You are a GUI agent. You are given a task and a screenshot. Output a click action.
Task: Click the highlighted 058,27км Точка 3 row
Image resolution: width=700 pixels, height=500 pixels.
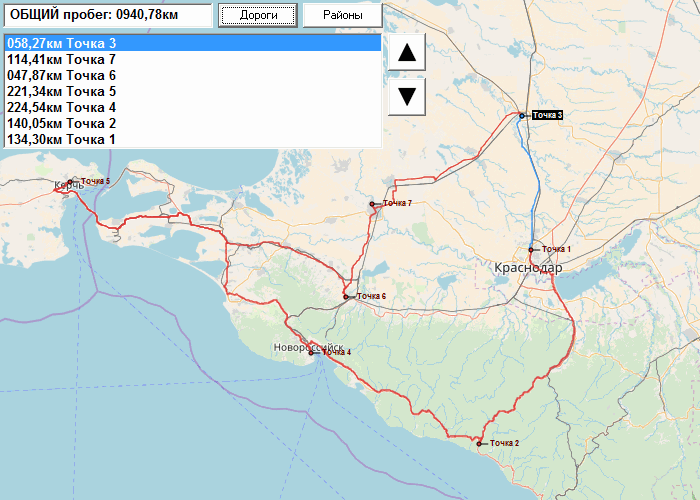point(193,43)
